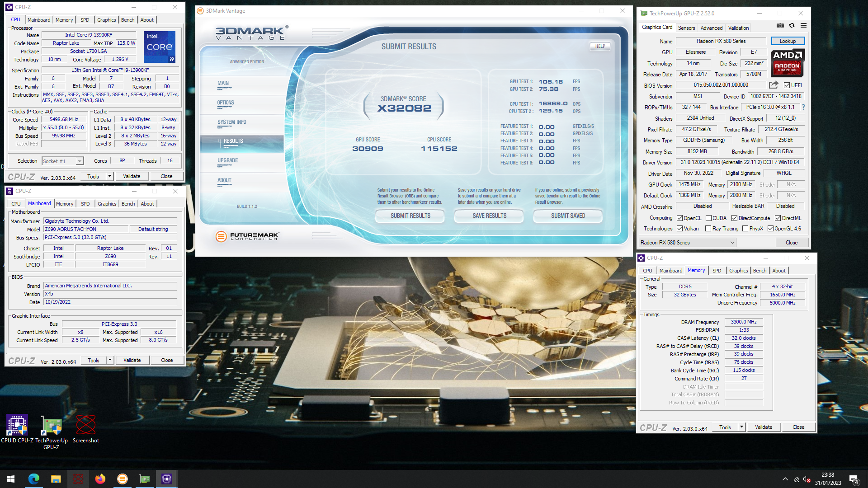This screenshot has height=488, width=868.
Task: Toggle DirectCompute checkbox
Action: [x=734, y=218]
